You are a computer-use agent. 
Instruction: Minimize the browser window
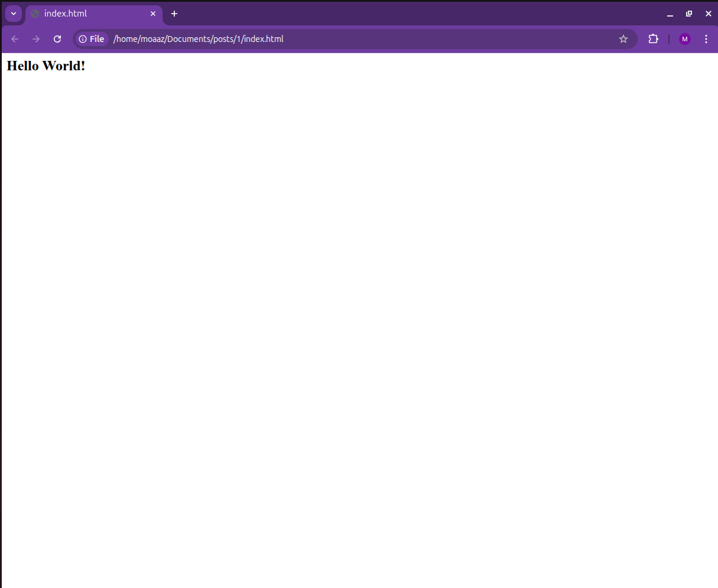[x=670, y=14]
